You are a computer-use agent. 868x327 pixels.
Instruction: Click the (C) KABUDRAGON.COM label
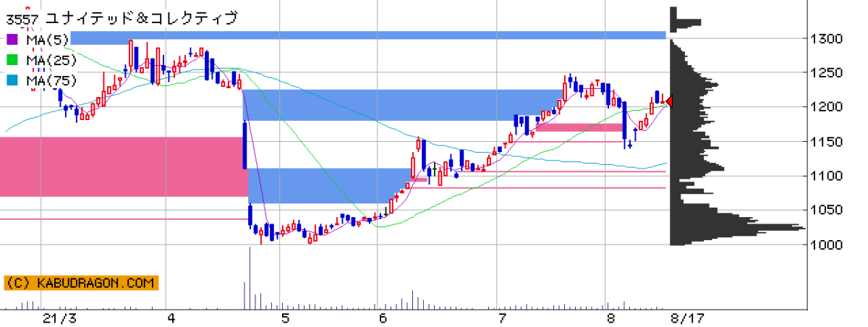click(80, 283)
